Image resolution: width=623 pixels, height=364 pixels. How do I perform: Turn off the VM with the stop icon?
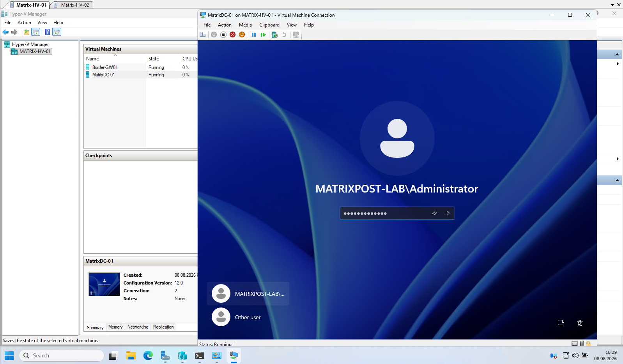(x=223, y=35)
